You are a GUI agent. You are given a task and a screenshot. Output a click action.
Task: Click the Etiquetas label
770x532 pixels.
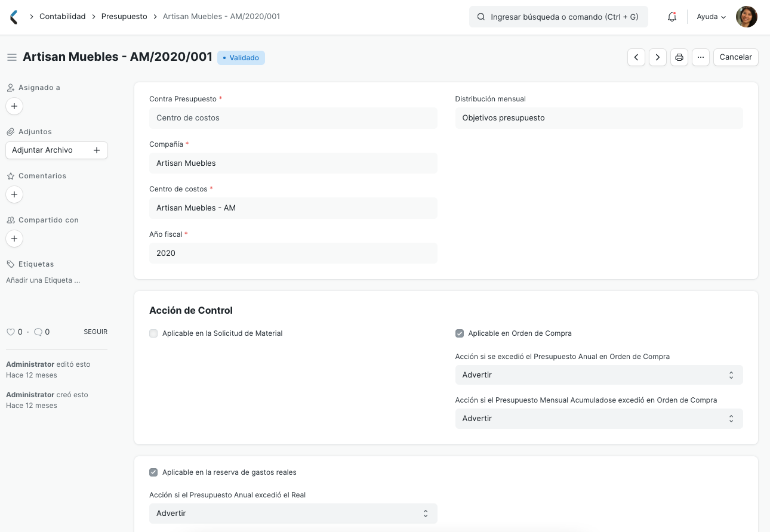coord(36,264)
